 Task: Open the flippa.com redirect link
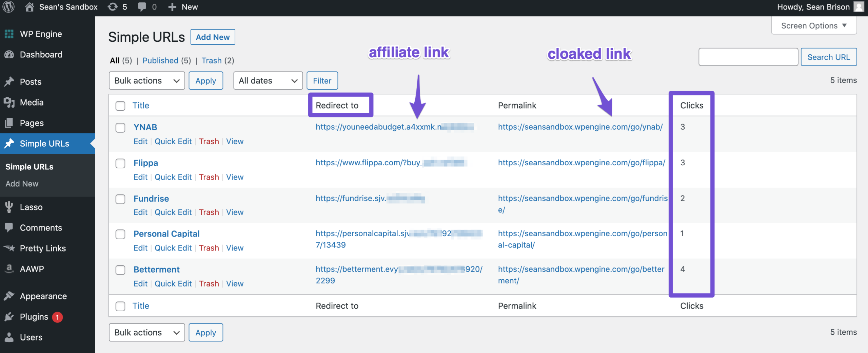tap(391, 163)
